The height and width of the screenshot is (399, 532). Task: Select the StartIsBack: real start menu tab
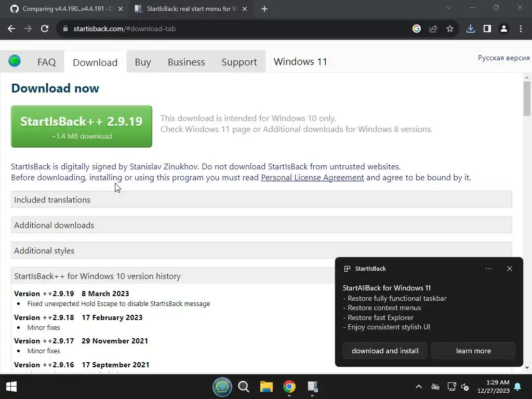[190, 9]
